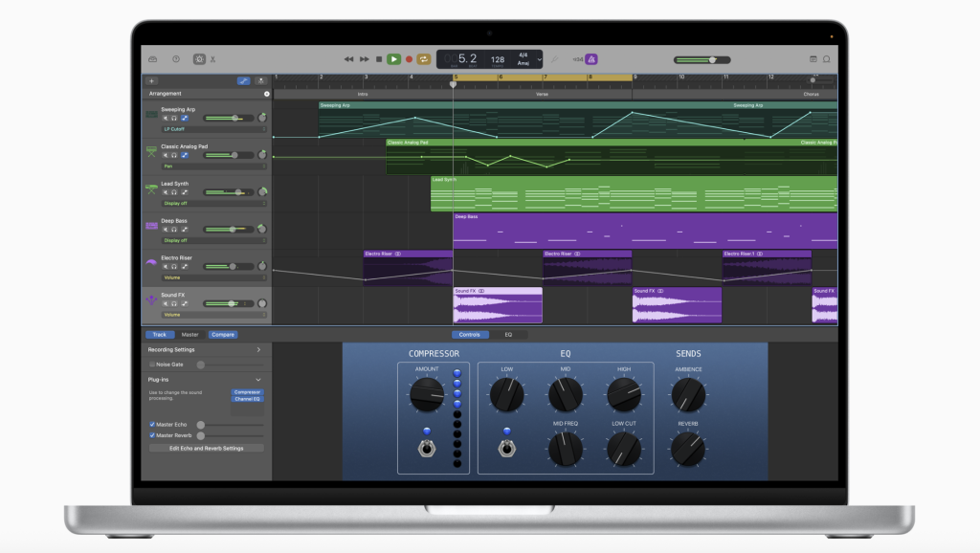Open the Channel EQ plug-in
Viewport: 980px width, 553px height.
[x=248, y=399]
